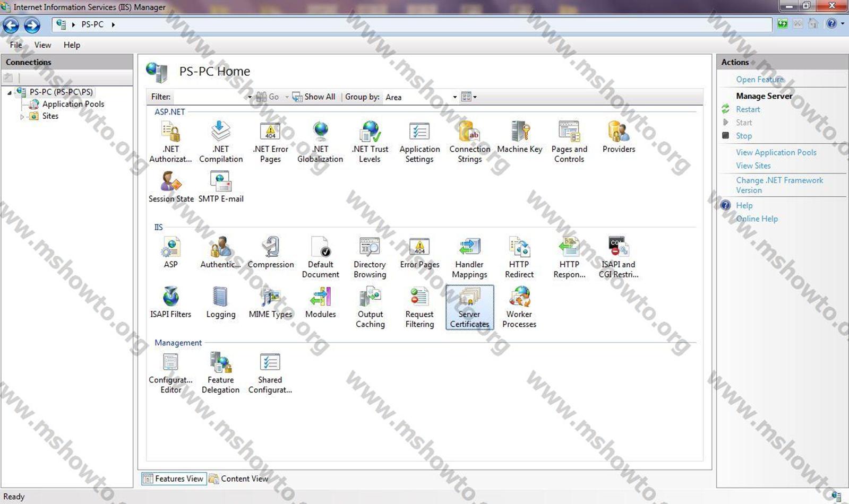Expand the Sites tree node
The width and height of the screenshot is (849, 504).
[22, 116]
